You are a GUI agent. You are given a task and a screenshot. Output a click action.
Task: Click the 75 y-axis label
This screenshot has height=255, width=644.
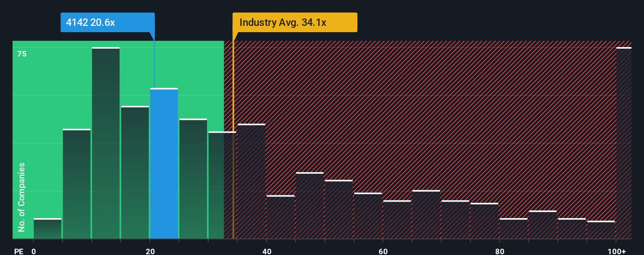(22, 54)
